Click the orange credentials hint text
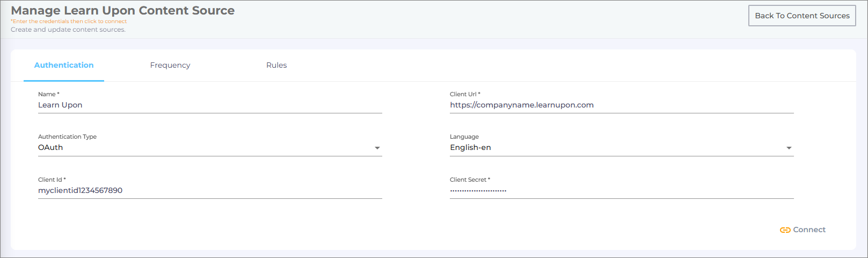 tap(69, 21)
